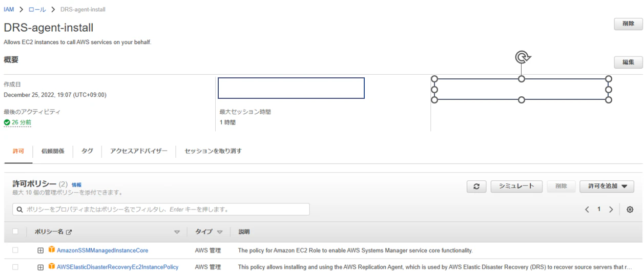This screenshot has width=644, height=273.
Task: Click the creation date December 25, 2022 text
Action: (x=55, y=95)
